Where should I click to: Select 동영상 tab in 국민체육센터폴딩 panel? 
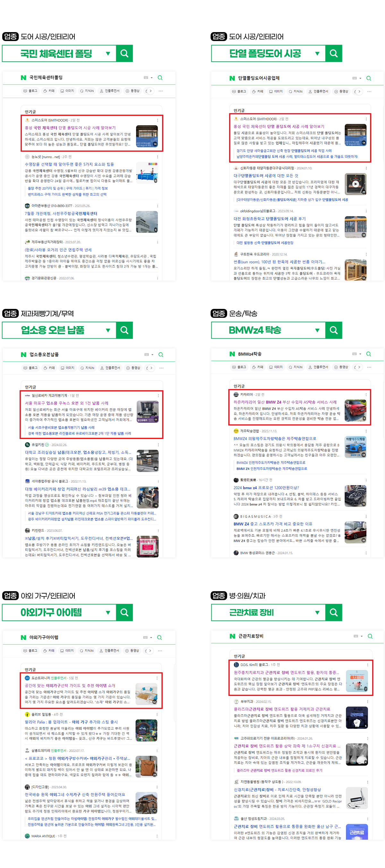(x=133, y=91)
